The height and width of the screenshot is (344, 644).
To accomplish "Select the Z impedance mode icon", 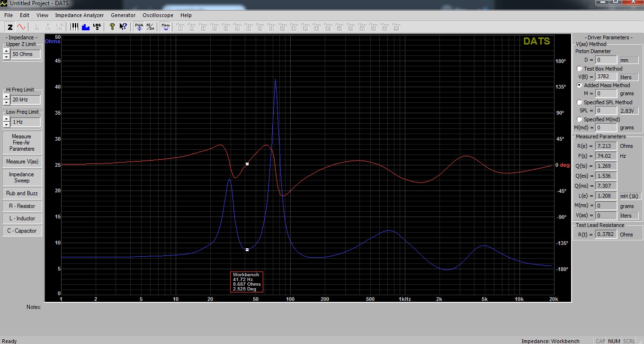I will click(10, 27).
